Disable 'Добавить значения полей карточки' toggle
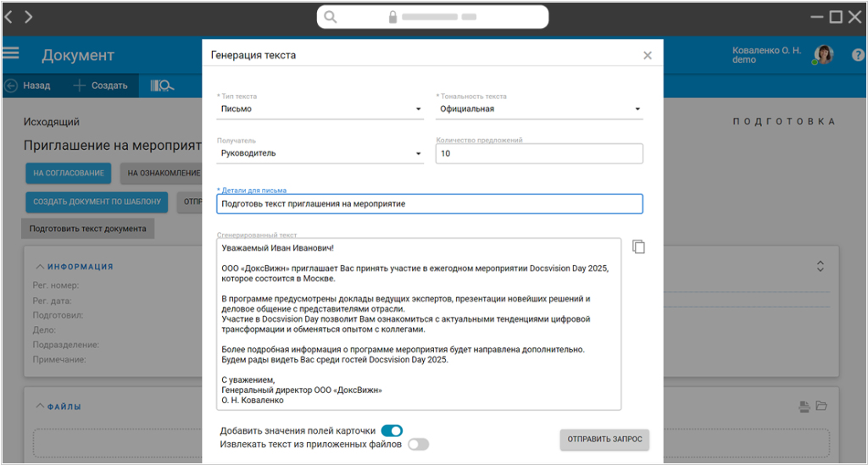The height and width of the screenshot is (465, 868). coord(392,430)
